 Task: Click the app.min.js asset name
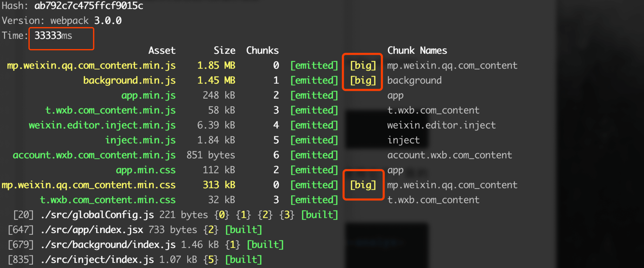point(148,95)
